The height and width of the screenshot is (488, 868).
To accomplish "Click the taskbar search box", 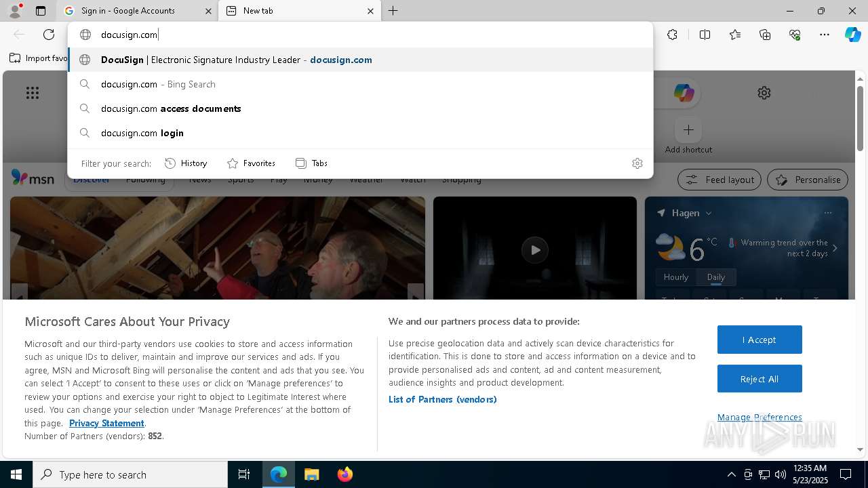I will 130,474.
